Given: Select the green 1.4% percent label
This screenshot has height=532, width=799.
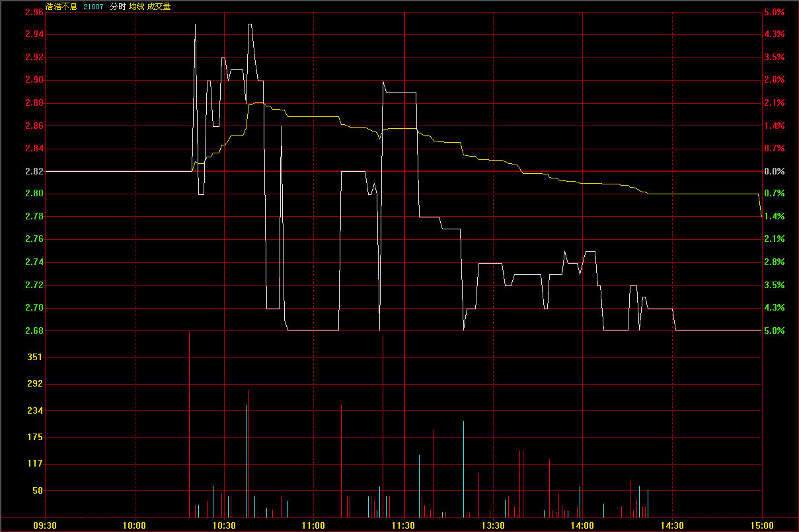Looking at the screenshot, I should [x=774, y=217].
